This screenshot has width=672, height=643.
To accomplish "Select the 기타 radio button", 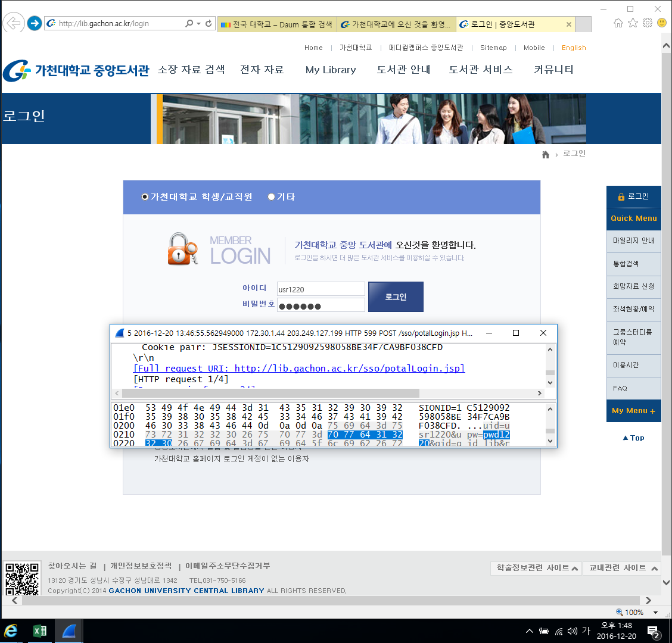I will pyautogui.click(x=271, y=196).
